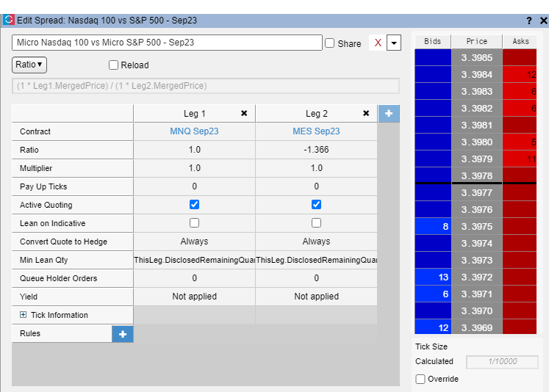Click the Asks column header
549x392 pixels.
click(x=520, y=42)
